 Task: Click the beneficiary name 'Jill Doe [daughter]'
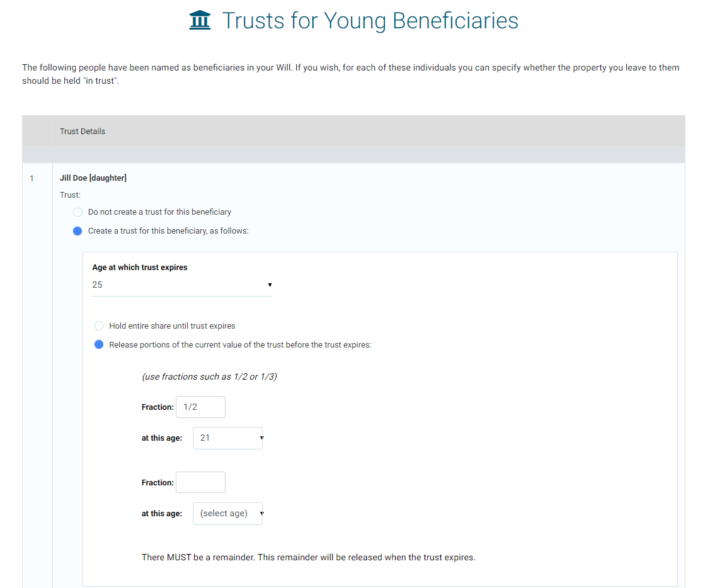(x=93, y=178)
